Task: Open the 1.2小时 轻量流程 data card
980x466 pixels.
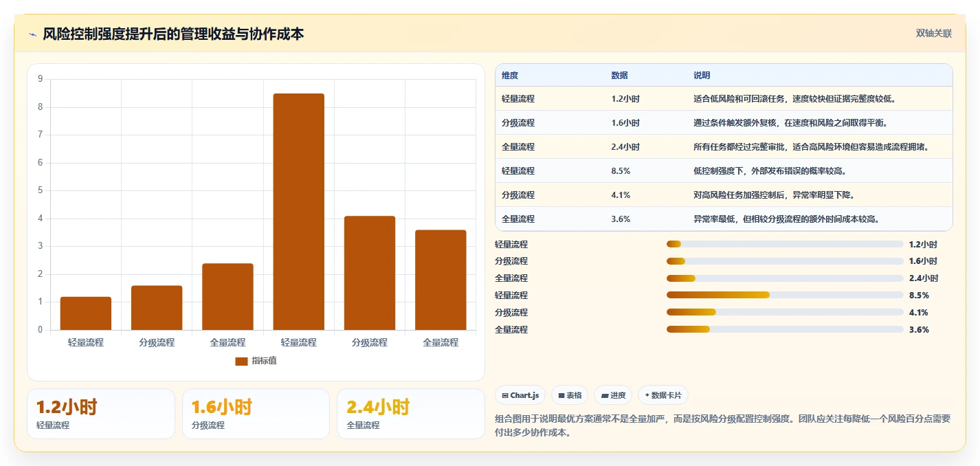Action: 101,414
